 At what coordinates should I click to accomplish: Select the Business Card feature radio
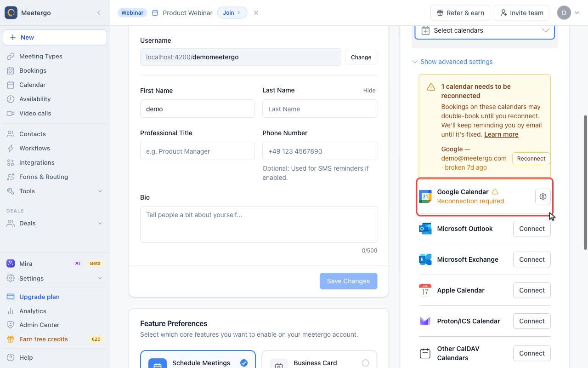[365, 363]
